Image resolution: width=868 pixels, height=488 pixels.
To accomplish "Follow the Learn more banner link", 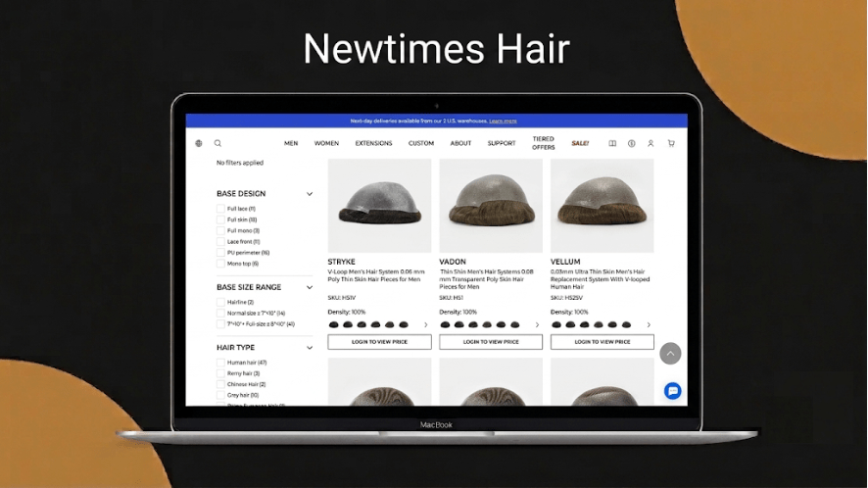I will tap(503, 121).
